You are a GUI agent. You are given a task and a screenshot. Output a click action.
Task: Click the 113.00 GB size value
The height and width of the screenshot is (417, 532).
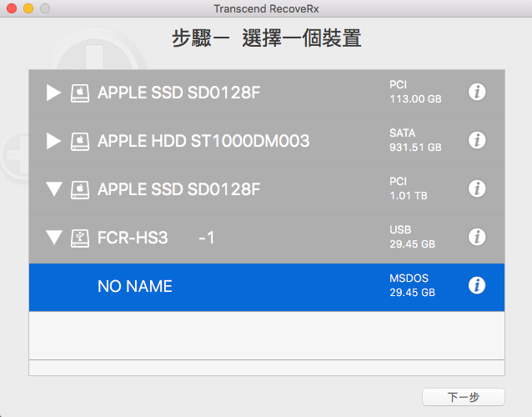pyautogui.click(x=415, y=99)
